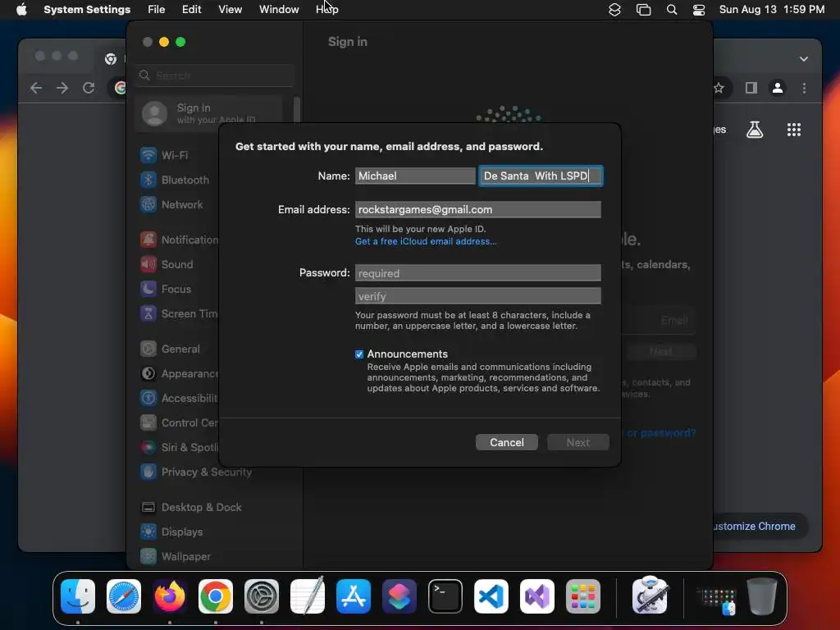840x630 pixels.
Task: Click the first name field Michael
Action: [415, 176]
